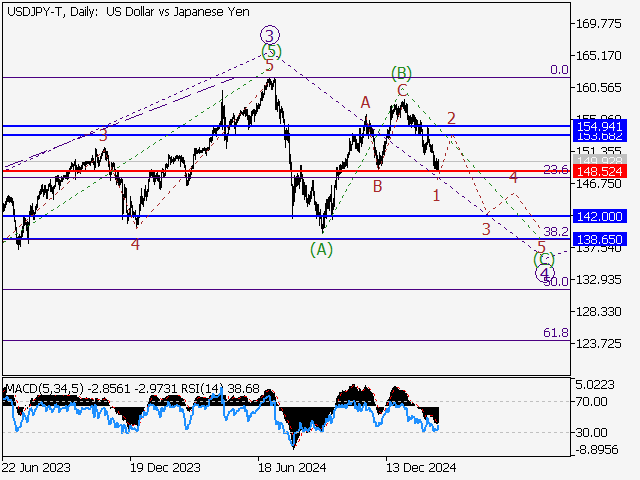Screen dimensions: 640x480
Task: Click the MACD(5,34,5) indicator title
Action: pos(40,387)
